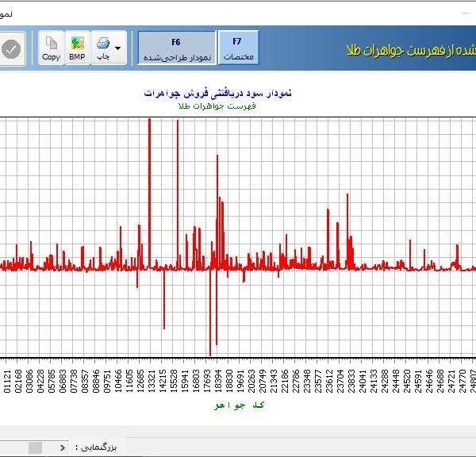The image size is (476, 457).
Task: Click the yellow header title جواهرات طلا
Action: (375, 50)
